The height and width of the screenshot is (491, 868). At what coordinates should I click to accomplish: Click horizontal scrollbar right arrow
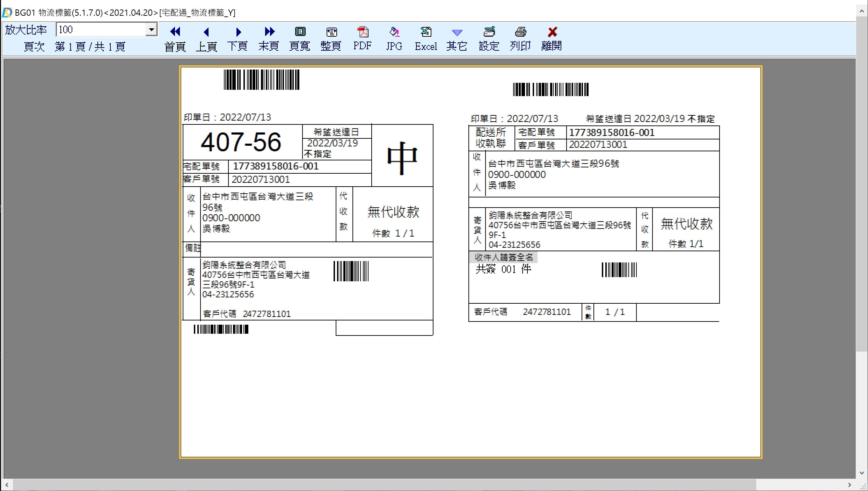849,485
